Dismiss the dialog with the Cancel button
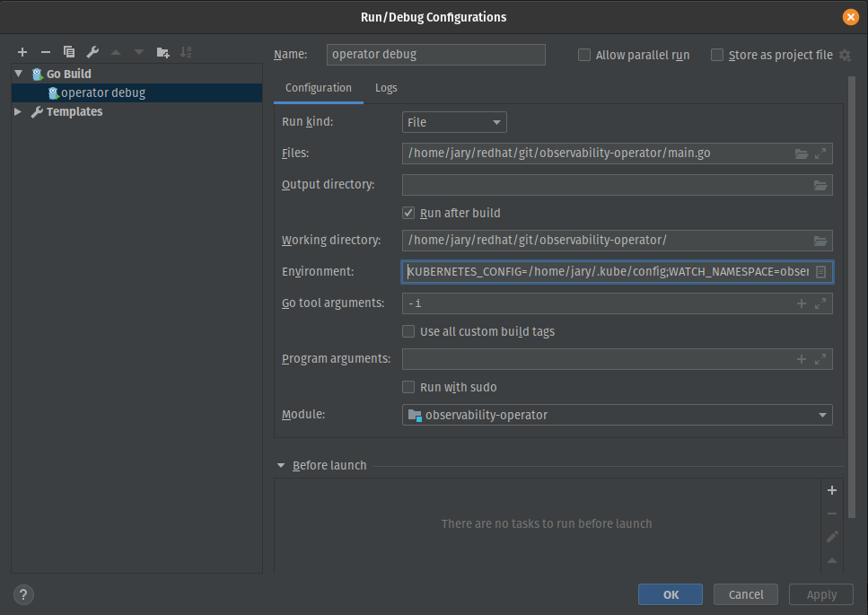The width and height of the screenshot is (868, 615). point(746,594)
